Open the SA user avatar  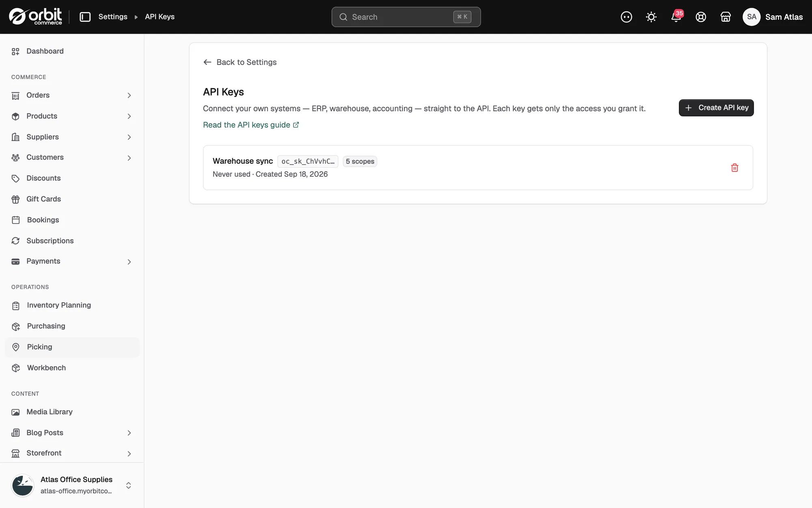tap(752, 17)
